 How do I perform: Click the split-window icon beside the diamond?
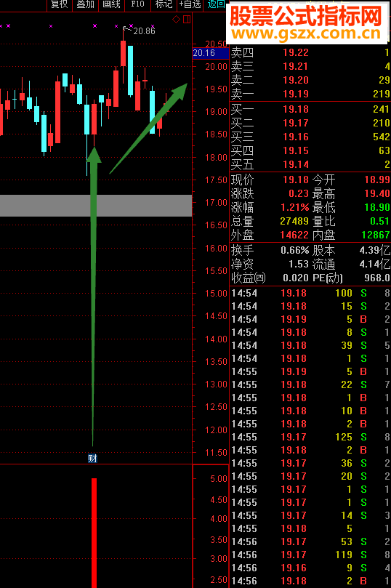click(187, 20)
